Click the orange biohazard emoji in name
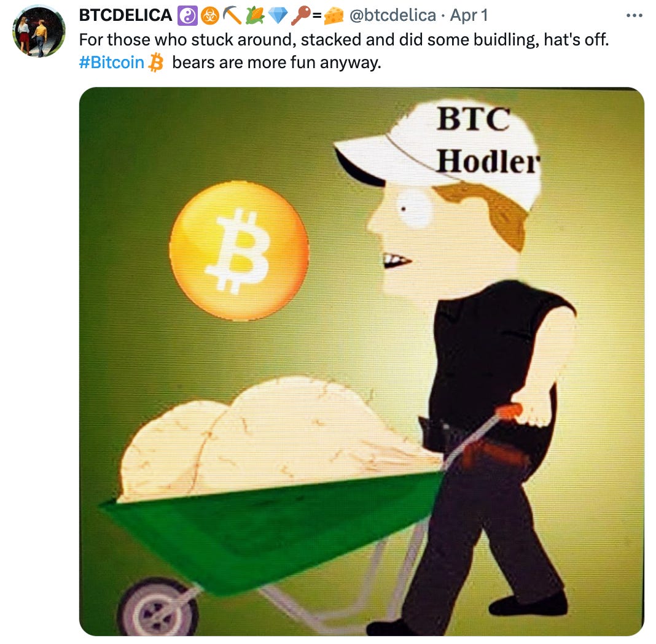656x644 pixels. [209, 16]
